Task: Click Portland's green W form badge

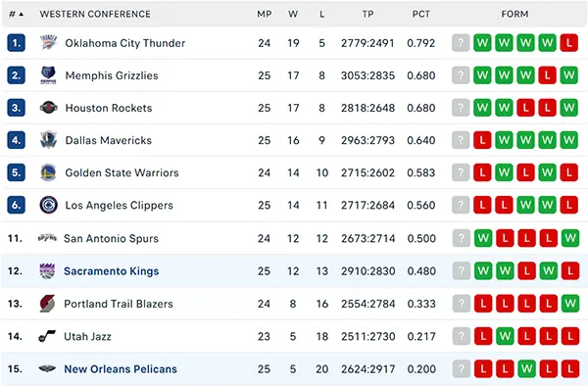Action: click(570, 303)
